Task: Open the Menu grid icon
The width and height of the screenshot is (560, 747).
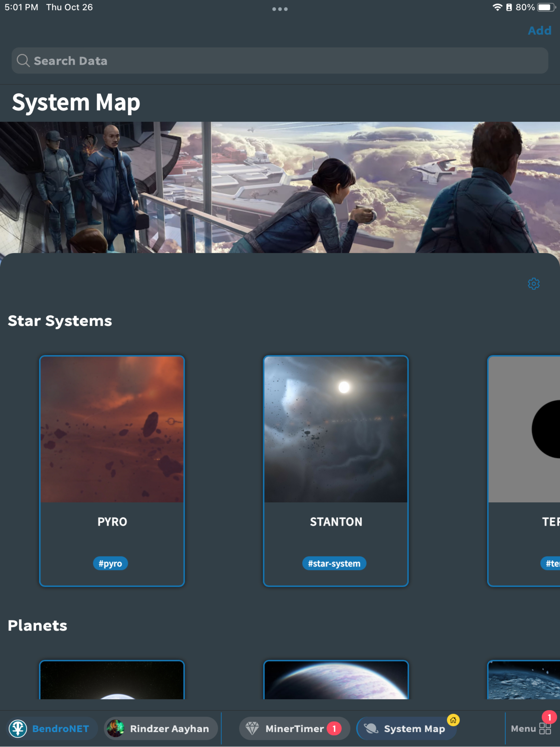Action: 545,728
